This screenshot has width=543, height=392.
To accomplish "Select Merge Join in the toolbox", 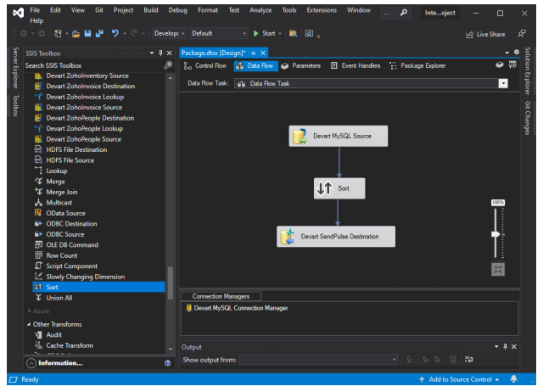I will click(x=62, y=193).
